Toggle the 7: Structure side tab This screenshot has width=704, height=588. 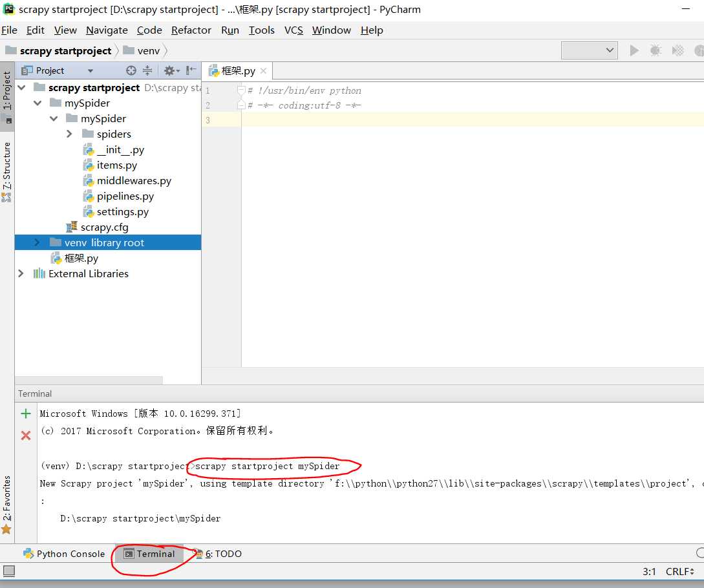(x=6, y=171)
